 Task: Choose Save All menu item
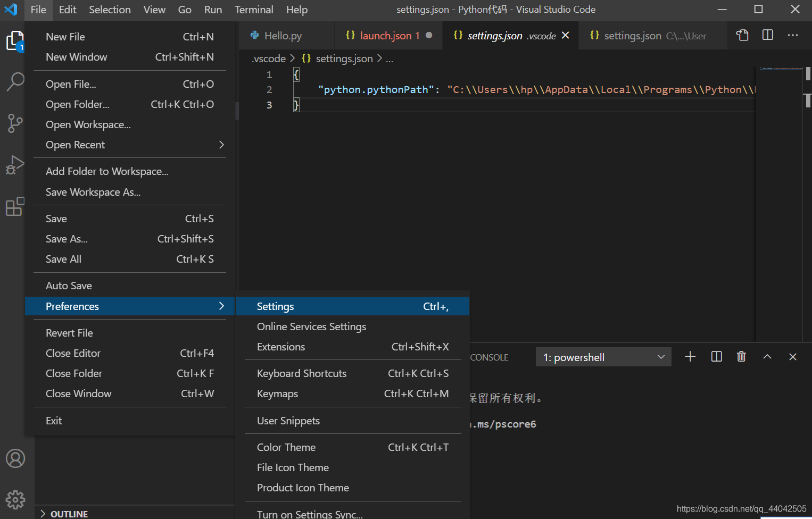point(130,259)
